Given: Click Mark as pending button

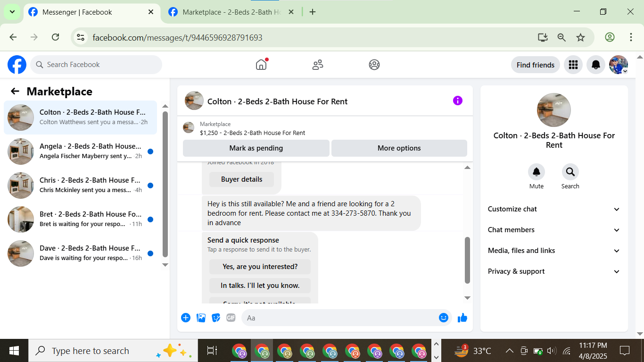Looking at the screenshot, I should 256,148.
